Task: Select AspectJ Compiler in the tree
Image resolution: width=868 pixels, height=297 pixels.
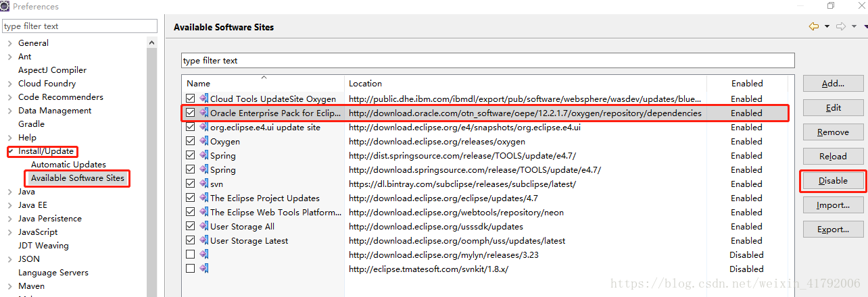Action: click(x=52, y=70)
